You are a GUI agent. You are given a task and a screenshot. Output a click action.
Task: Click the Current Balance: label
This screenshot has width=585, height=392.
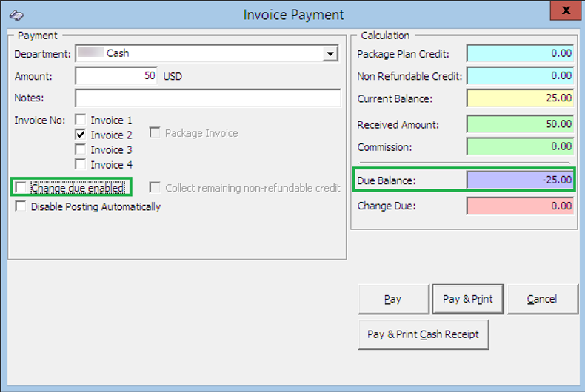click(395, 99)
